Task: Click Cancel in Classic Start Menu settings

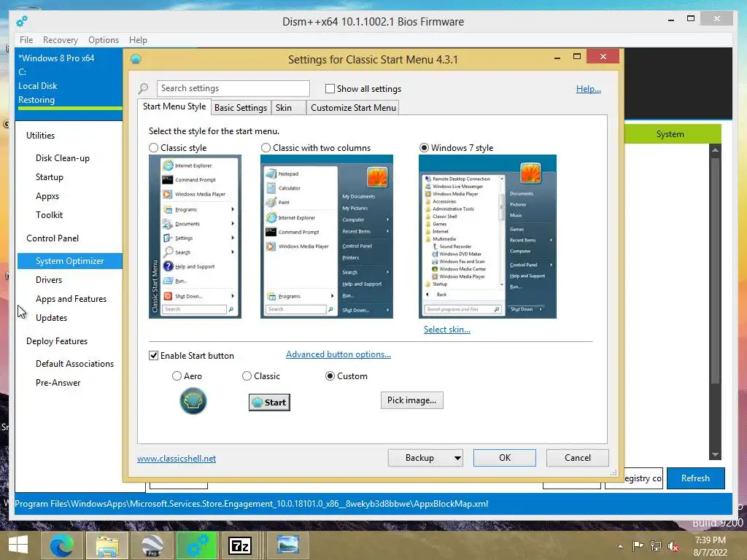Action: coord(578,458)
